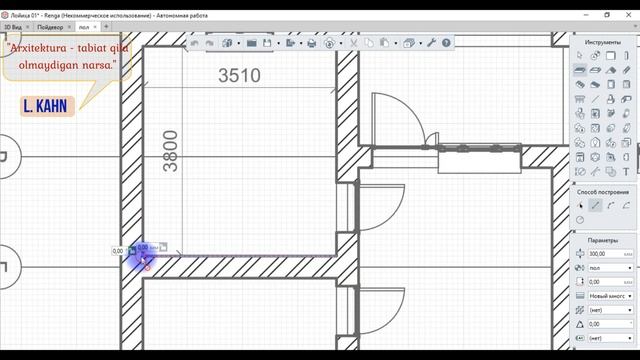640x360 pixels.
Task: Save the project with floppy disk icon
Action: coord(267,43)
